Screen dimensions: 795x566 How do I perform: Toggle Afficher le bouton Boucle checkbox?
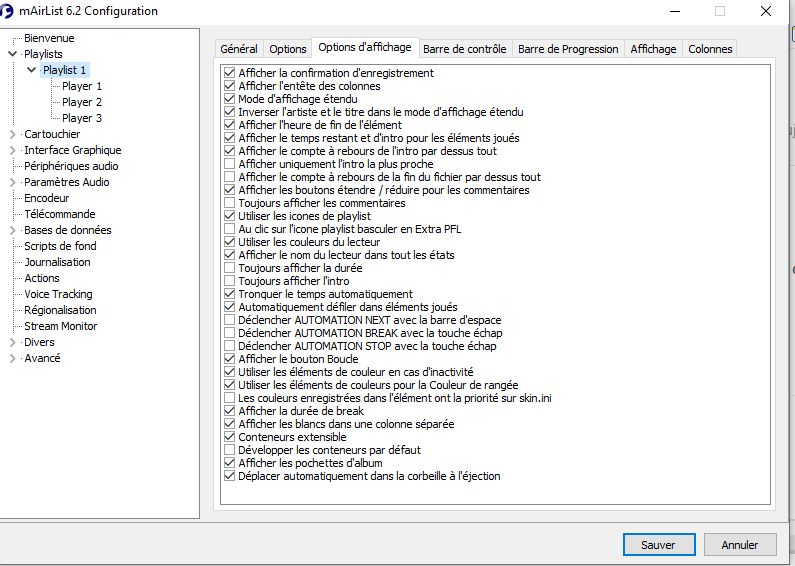pos(230,359)
